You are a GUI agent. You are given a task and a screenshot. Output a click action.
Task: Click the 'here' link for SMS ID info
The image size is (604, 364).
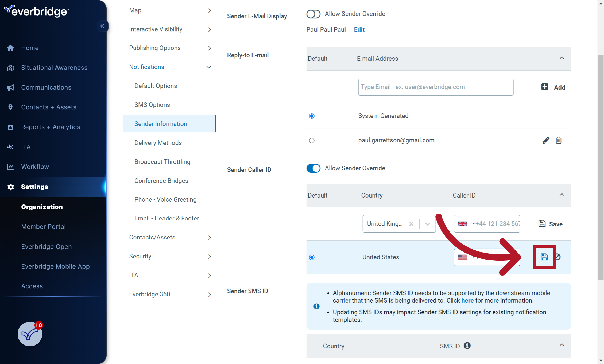pyautogui.click(x=467, y=301)
